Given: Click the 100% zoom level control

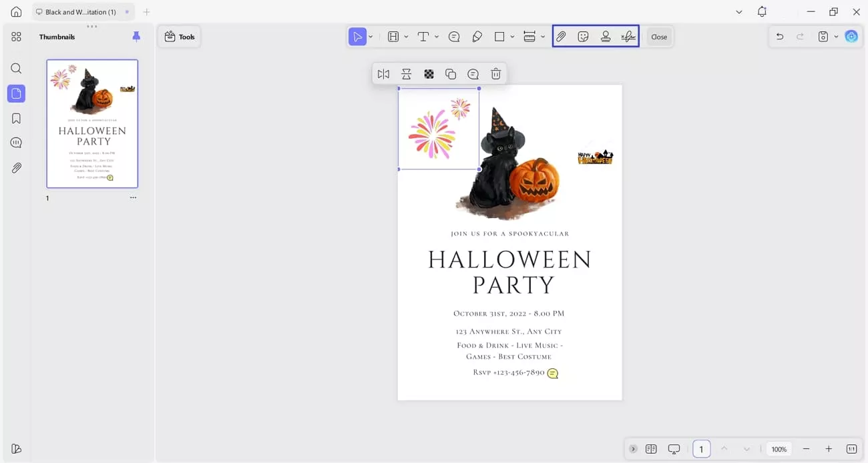Looking at the screenshot, I should [x=779, y=449].
